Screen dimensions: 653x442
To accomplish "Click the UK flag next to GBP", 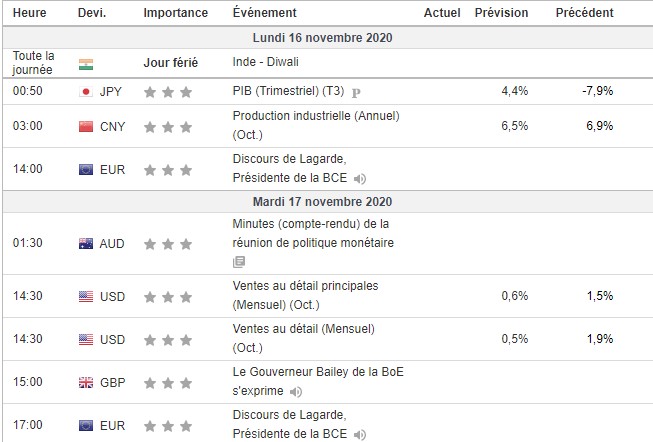I will 86,382.
